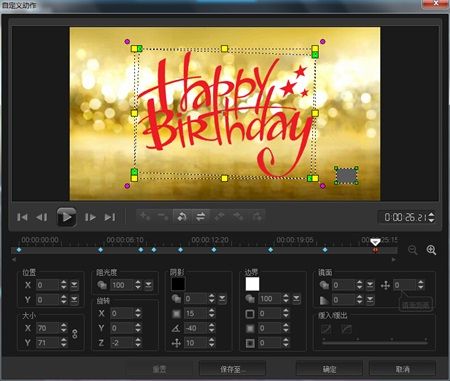Viewport: 450px width, 381px height.
Task: Open the border opacity slider popup
Action: (296, 299)
